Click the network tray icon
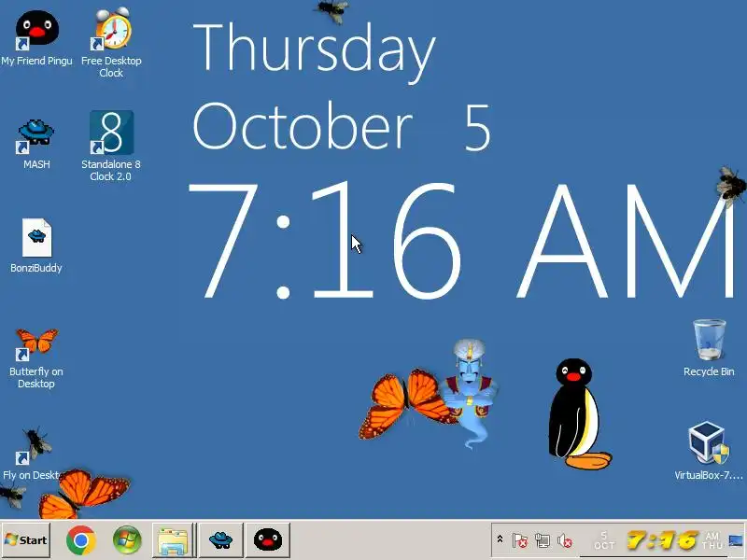 [543, 540]
